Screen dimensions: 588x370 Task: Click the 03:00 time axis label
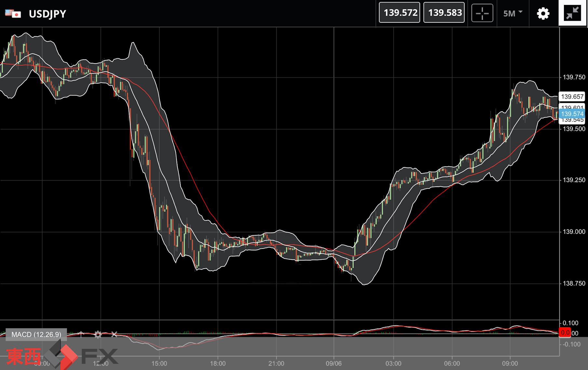[x=393, y=363]
